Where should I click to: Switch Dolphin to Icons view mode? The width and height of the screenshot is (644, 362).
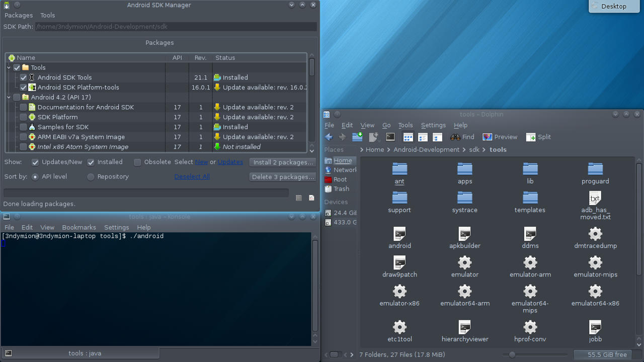click(408, 137)
